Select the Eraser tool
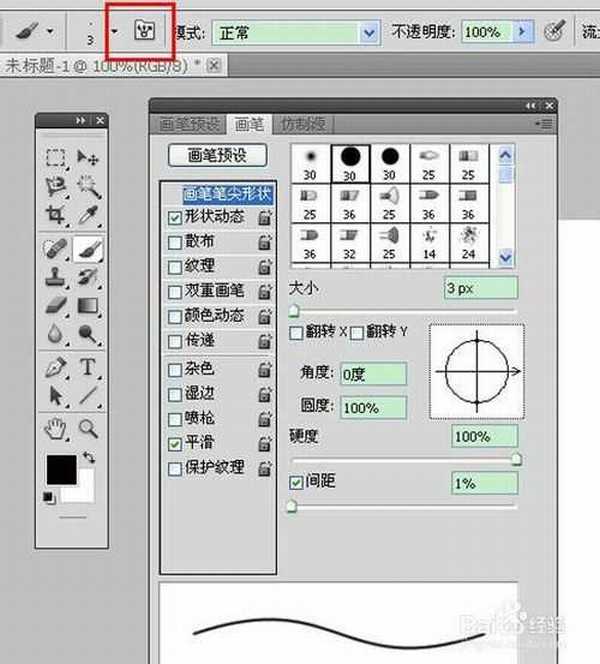The image size is (600, 664). 55,306
